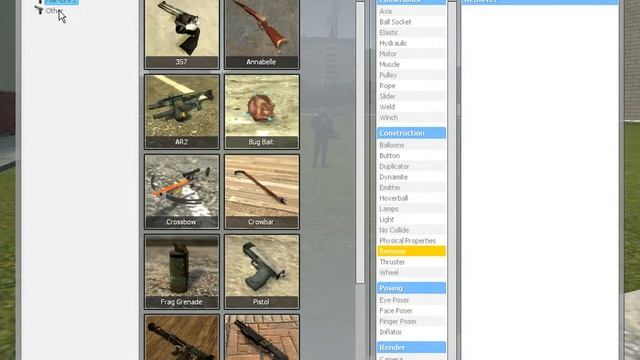Viewport: 640px width, 360px height.
Task: Select the 357 revolver weapon thumbnail
Action: pos(182,34)
